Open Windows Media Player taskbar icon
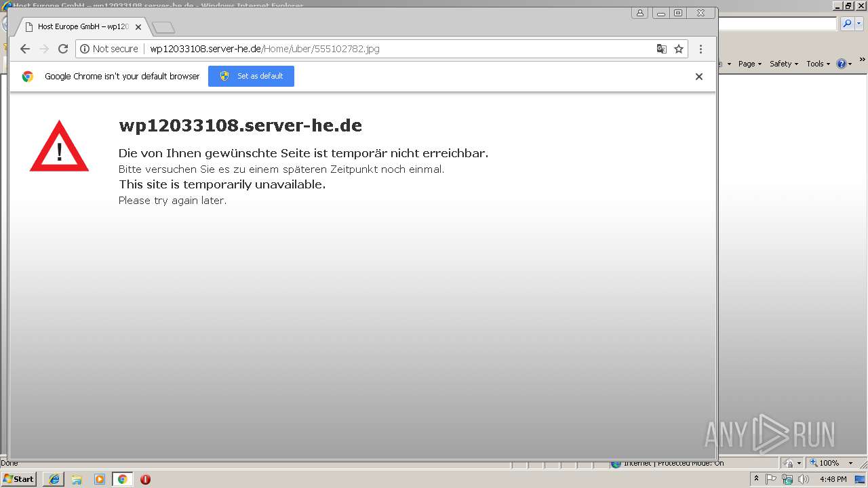Screen dimensions: 868x488 point(100,479)
